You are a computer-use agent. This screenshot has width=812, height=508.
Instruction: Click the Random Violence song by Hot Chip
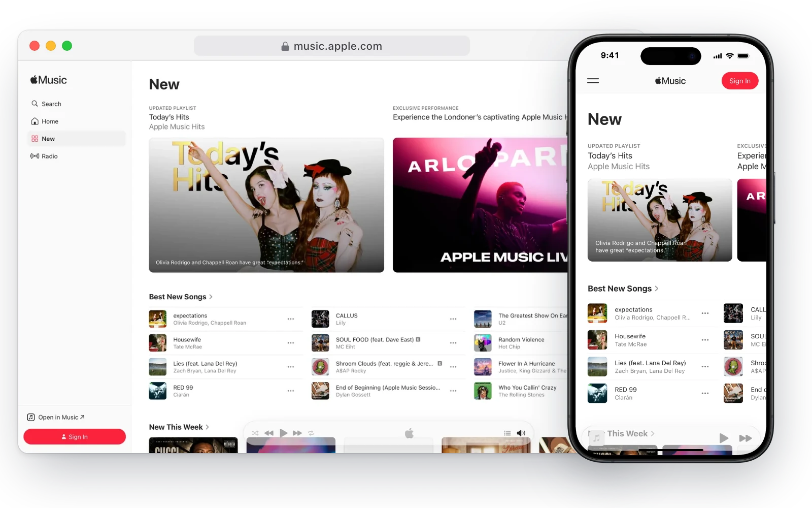click(520, 343)
